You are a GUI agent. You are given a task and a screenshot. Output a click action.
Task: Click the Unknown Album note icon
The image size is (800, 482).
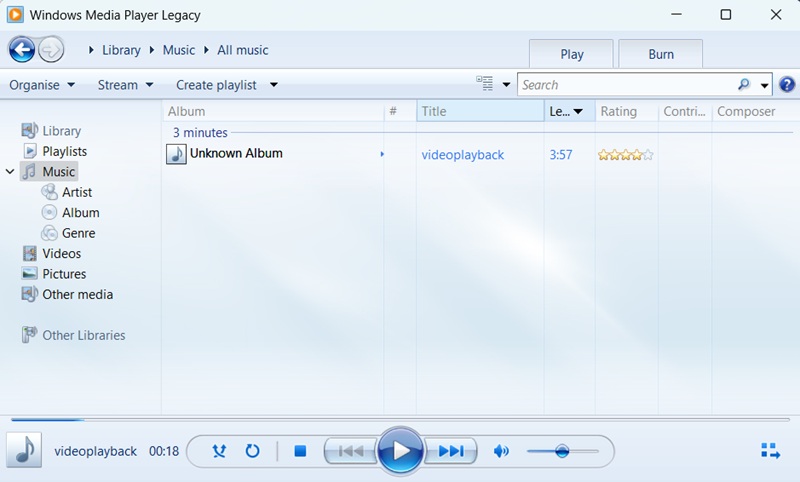176,154
